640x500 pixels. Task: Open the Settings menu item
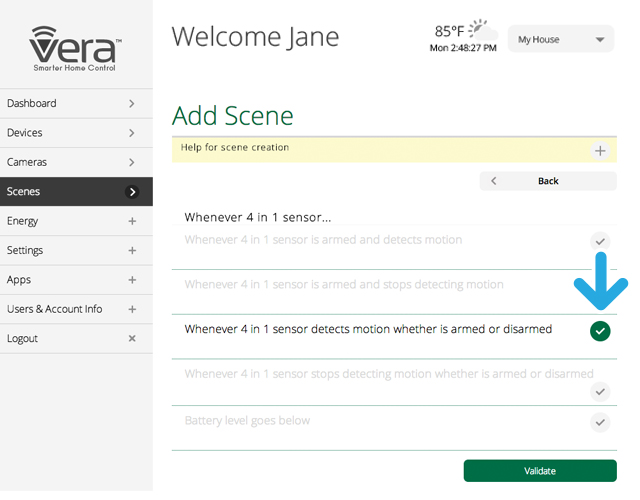[x=76, y=250]
